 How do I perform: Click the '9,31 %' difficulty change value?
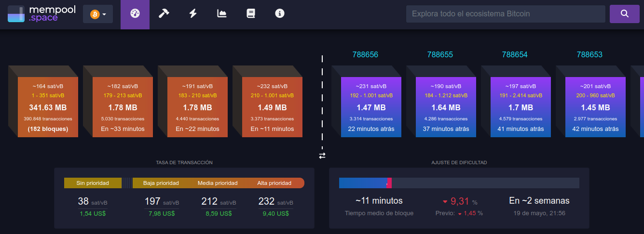[x=460, y=201]
